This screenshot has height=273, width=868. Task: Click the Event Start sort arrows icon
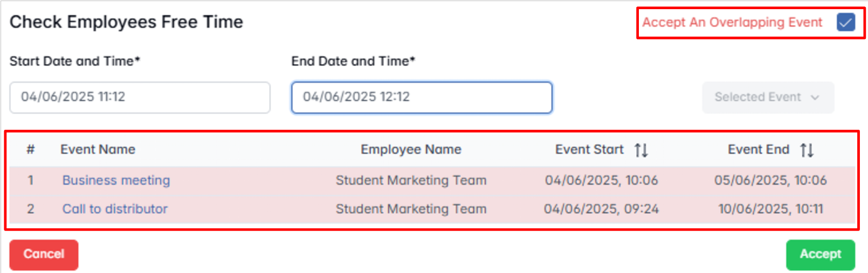pyautogui.click(x=641, y=150)
